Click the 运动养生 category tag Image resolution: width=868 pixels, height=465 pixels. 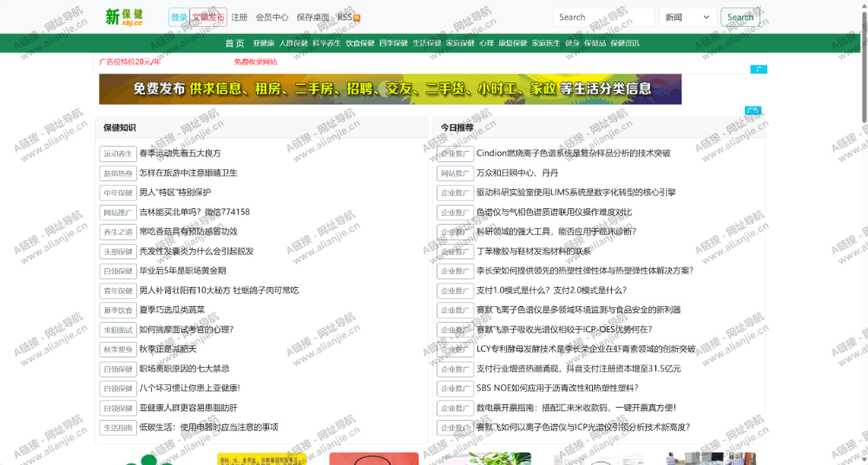pyautogui.click(x=118, y=154)
